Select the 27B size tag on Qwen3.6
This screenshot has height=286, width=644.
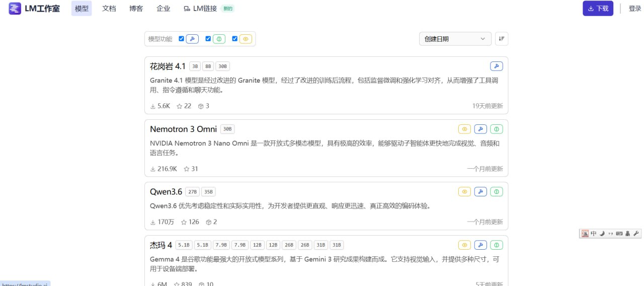click(x=193, y=192)
